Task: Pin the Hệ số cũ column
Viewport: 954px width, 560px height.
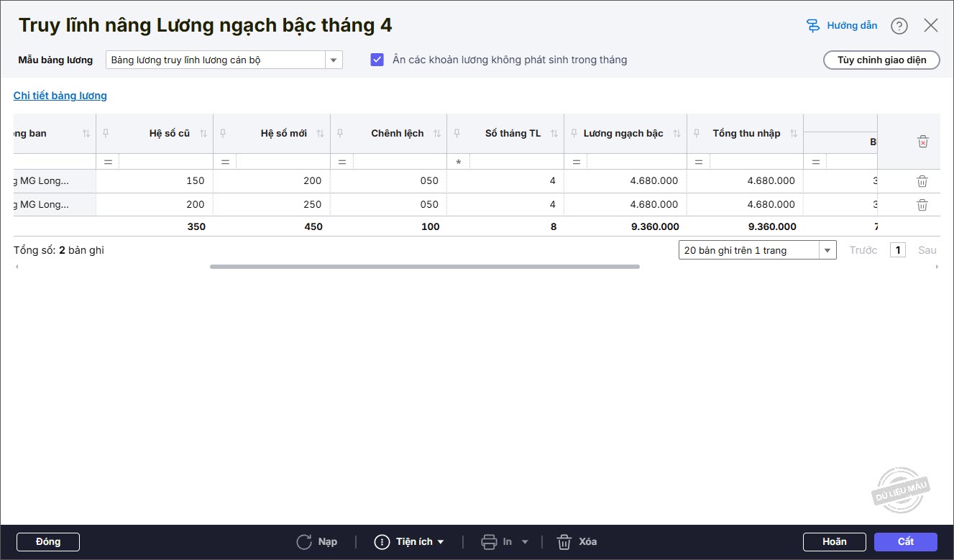Action: tap(106, 133)
